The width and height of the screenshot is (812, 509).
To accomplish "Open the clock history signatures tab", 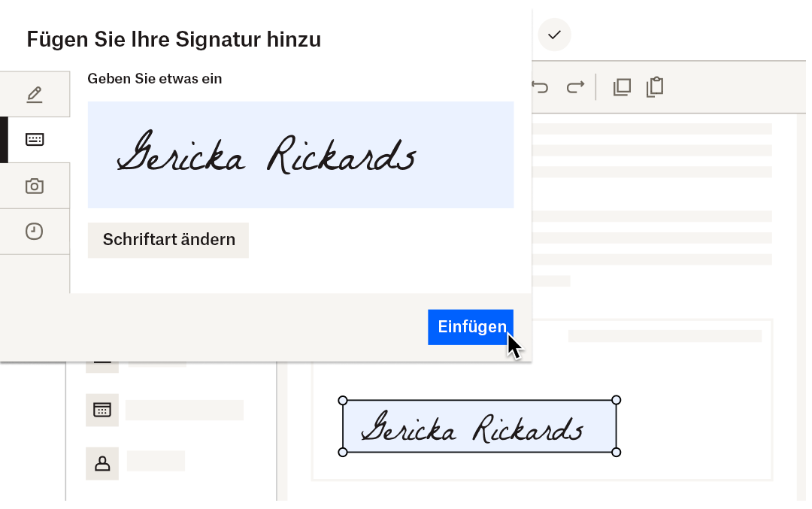I will point(35,232).
